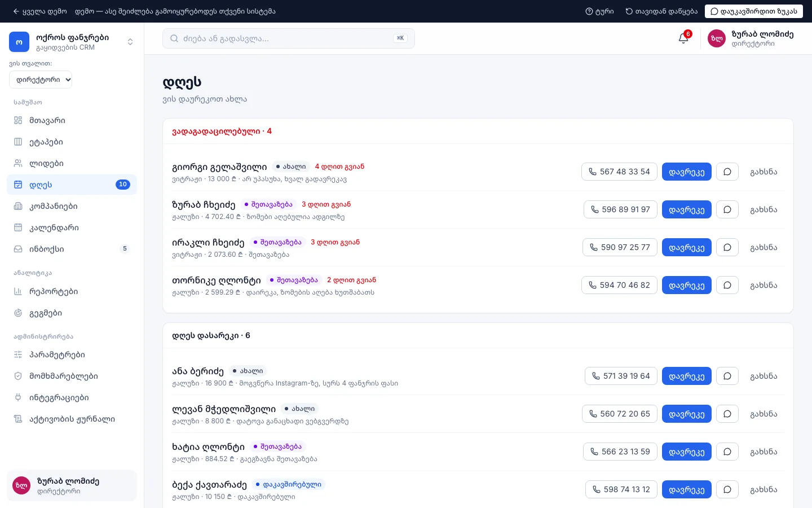The width and height of the screenshot is (812, 508).
Task: Click the message icon for გიორგი გელაშვილი
Action: tap(727, 172)
